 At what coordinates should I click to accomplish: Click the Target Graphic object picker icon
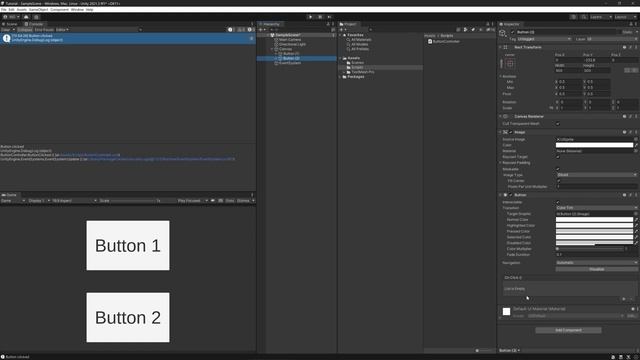636,213
